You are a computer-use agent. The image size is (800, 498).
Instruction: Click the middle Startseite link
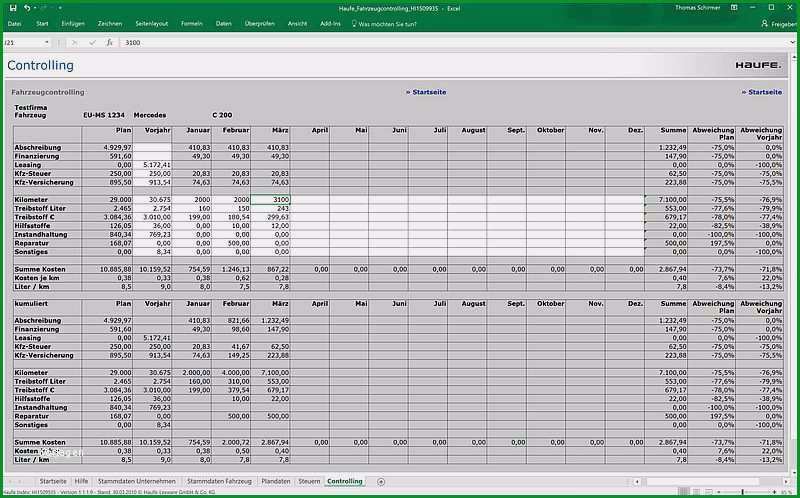click(x=426, y=92)
